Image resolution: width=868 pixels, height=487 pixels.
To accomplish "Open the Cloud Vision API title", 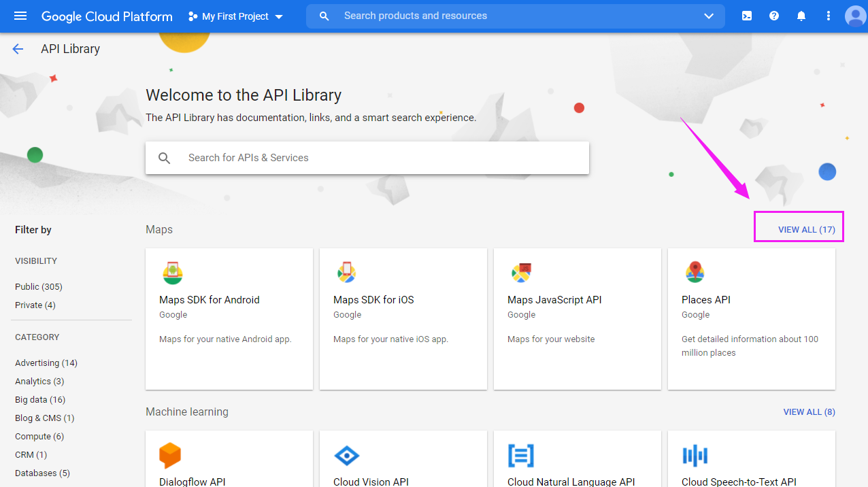I will pyautogui.click(x=371, y=482).
